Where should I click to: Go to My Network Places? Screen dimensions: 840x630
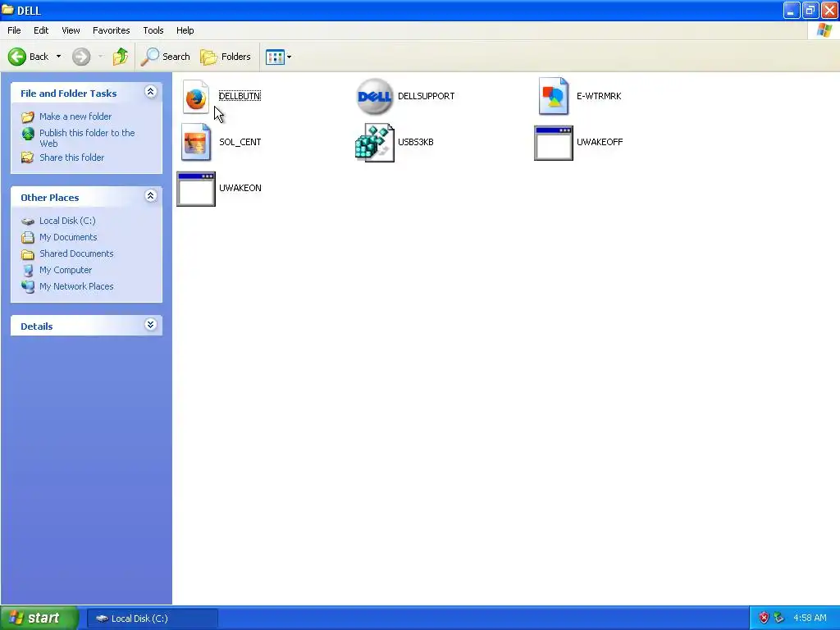coord(76,286)
